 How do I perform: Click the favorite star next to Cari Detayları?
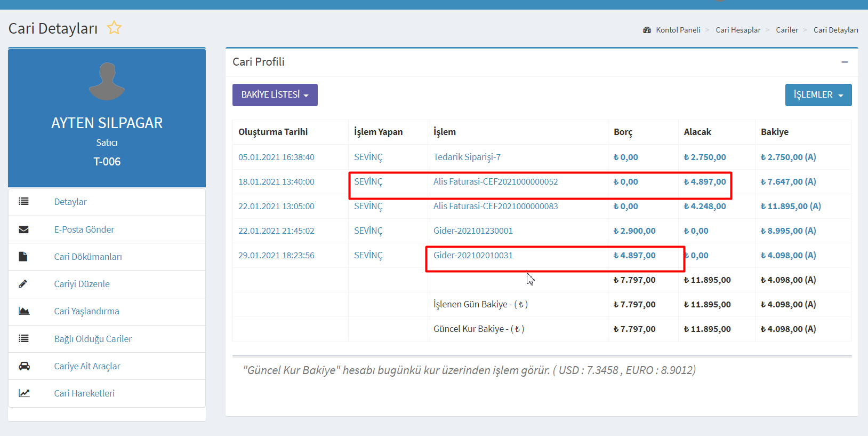coord(114,28)
